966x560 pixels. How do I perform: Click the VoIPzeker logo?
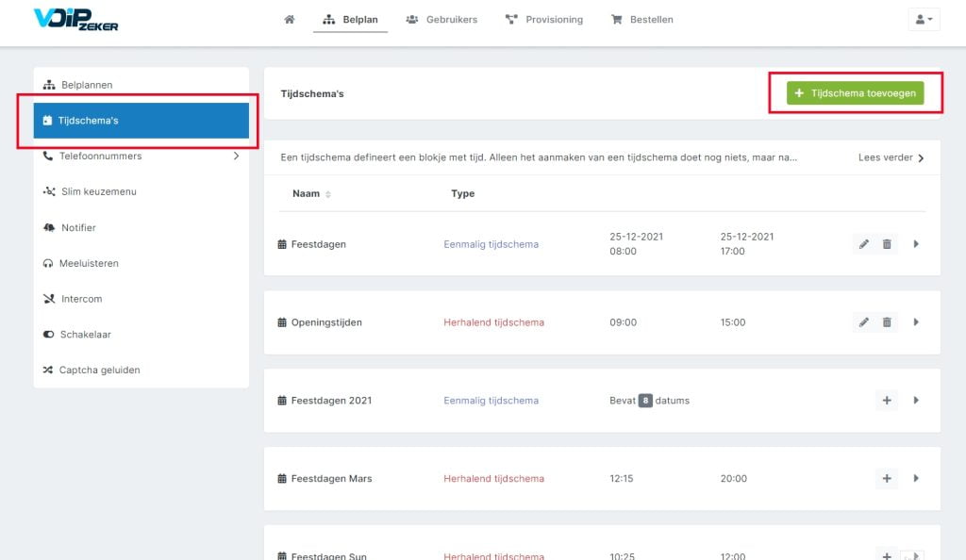coord(75,19)
